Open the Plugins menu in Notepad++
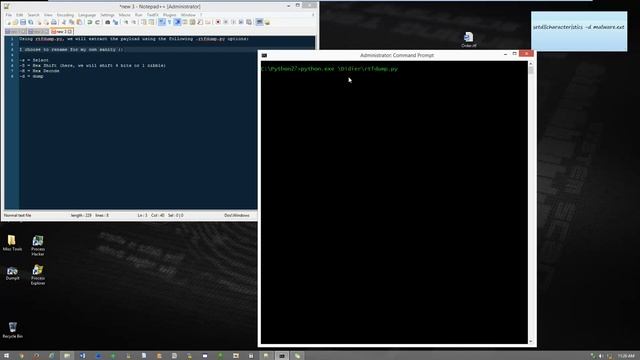The width and height of the screenshot is (640, 360). pos(169,15)
